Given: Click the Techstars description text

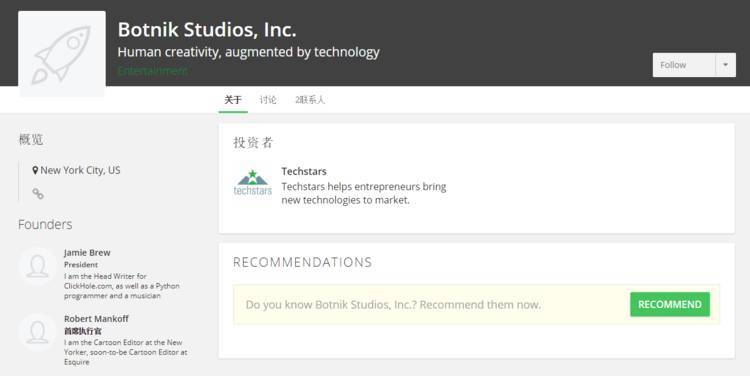Looking at the screenshot, I should click(364, 193).
